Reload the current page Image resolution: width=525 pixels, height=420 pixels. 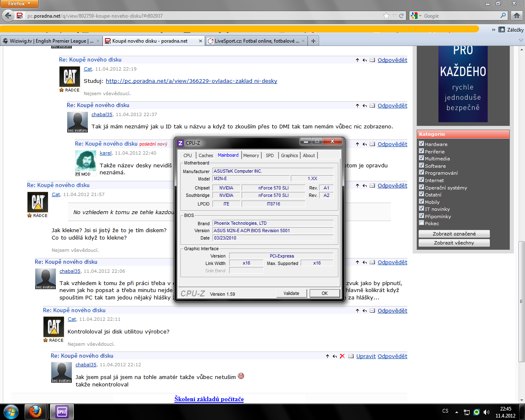402,16
